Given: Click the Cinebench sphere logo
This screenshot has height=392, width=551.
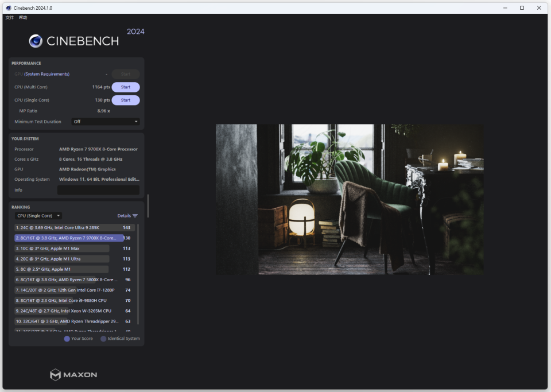Looking at the screenshot, I should (x=36, y=41).
